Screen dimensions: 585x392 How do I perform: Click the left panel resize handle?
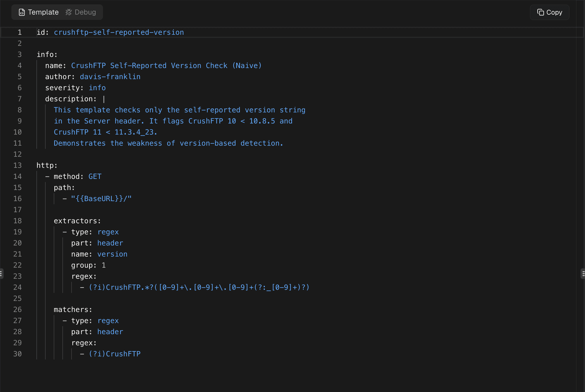point(1,274)
